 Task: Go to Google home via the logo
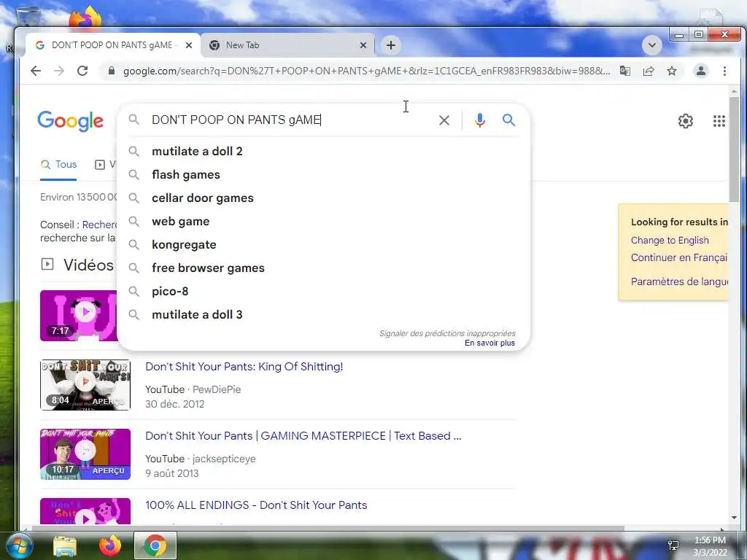(x=71, y=121)
